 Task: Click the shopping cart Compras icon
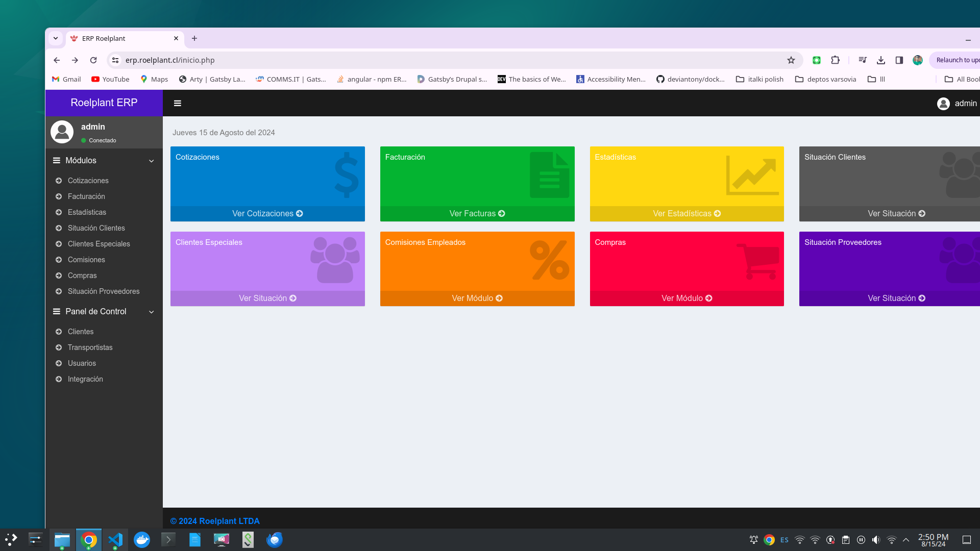coord(758,261)
